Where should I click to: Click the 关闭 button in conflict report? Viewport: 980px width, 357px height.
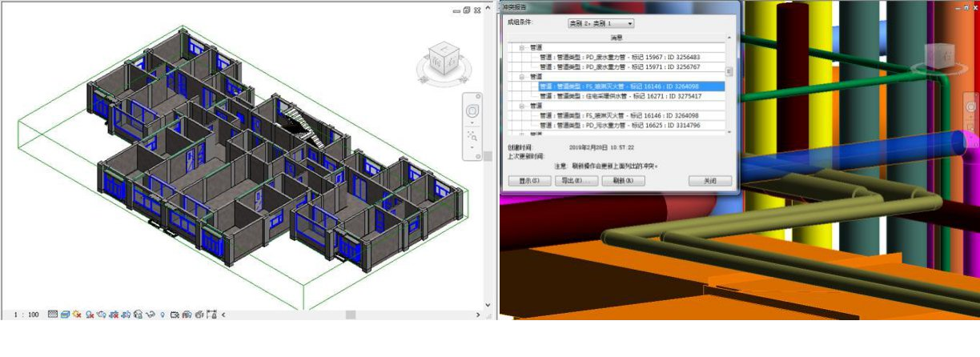coord(710,180)
